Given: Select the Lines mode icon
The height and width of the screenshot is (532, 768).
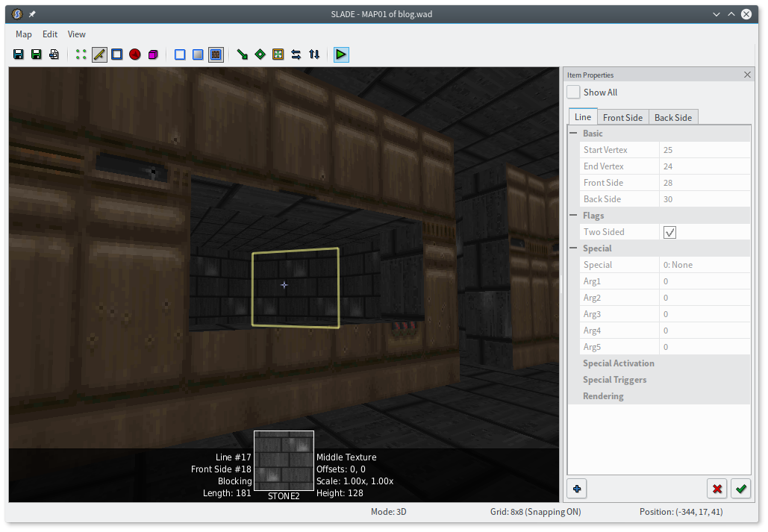Looking at the screenshot, I should click(99, 54).
